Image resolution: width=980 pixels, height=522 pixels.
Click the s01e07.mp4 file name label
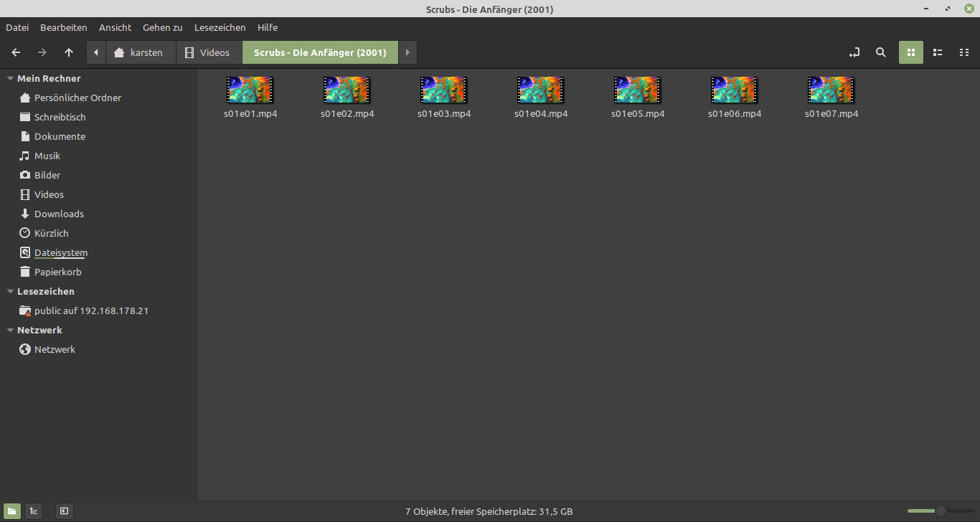coord(831,114)
